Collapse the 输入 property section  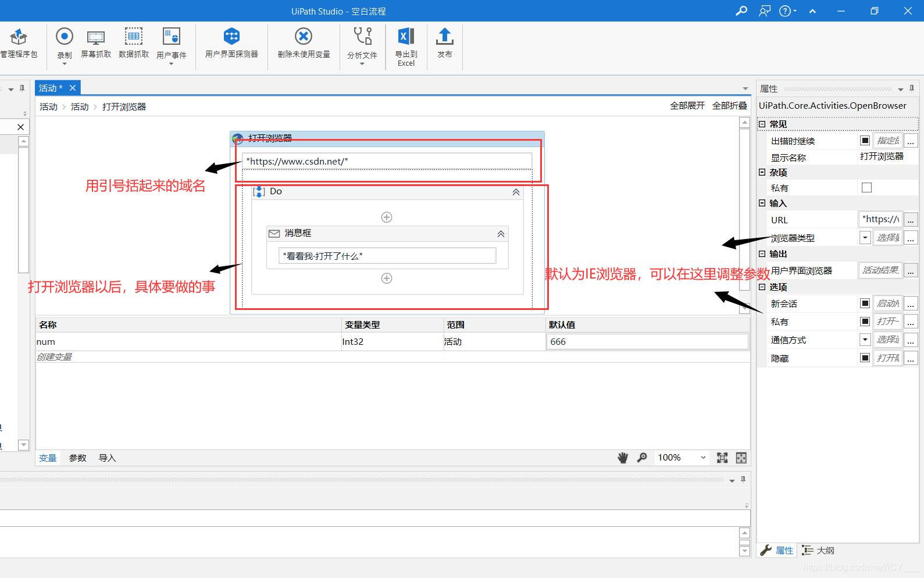[x=762, y=203]
